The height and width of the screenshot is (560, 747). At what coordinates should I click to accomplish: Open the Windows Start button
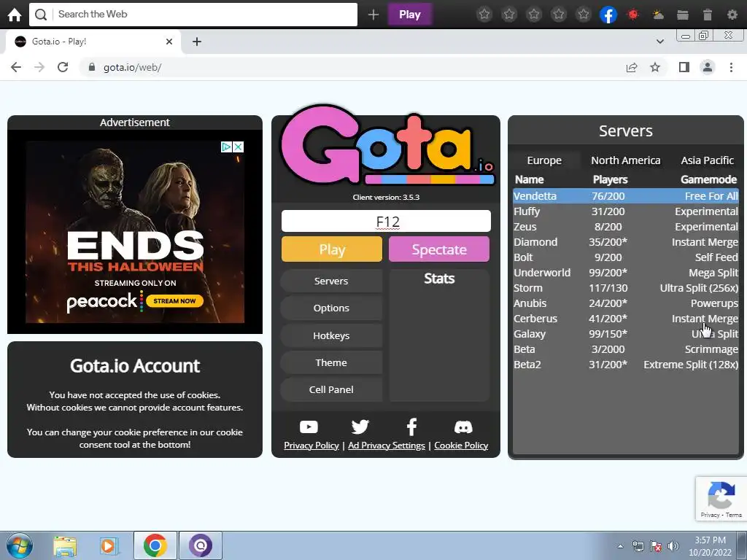(x=19, y=545)
